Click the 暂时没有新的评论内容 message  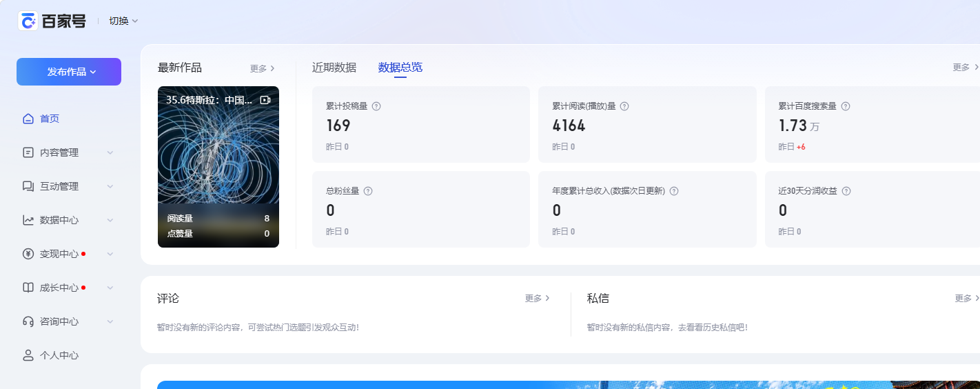click(x=258, y=327)
